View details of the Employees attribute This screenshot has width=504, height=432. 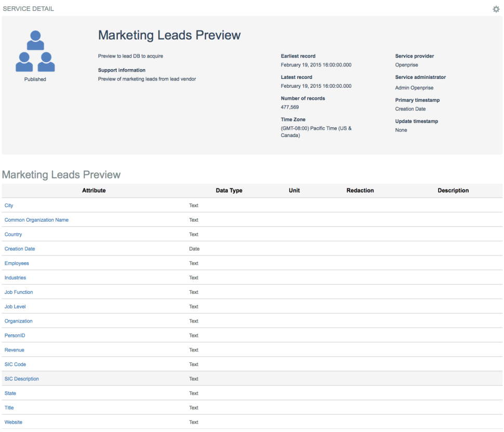pyautogui.click(x=17, y=263)
